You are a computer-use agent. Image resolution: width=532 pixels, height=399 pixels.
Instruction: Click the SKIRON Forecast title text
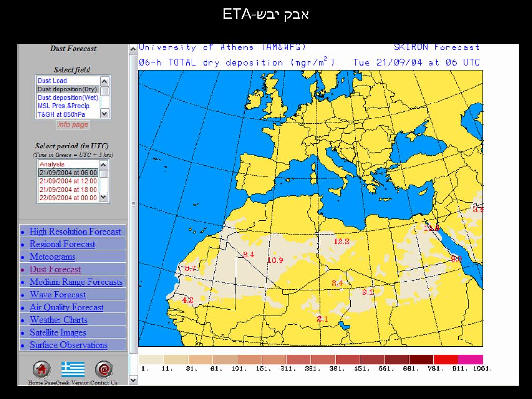(x=437, y=47)
